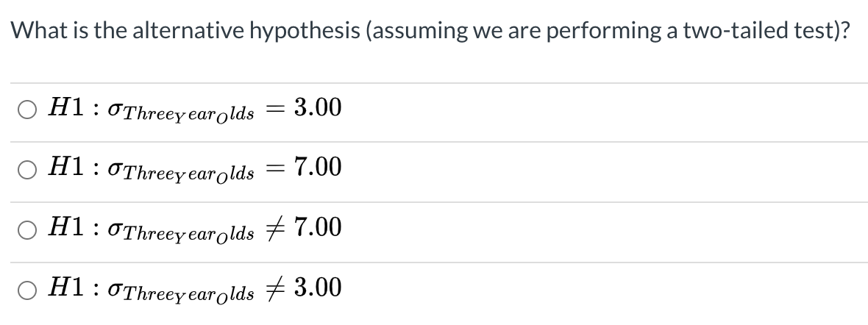Click H1 in the last answer option
Viewport: 868px width, 325px height.
pyautogui.click(x=63, y=287)
